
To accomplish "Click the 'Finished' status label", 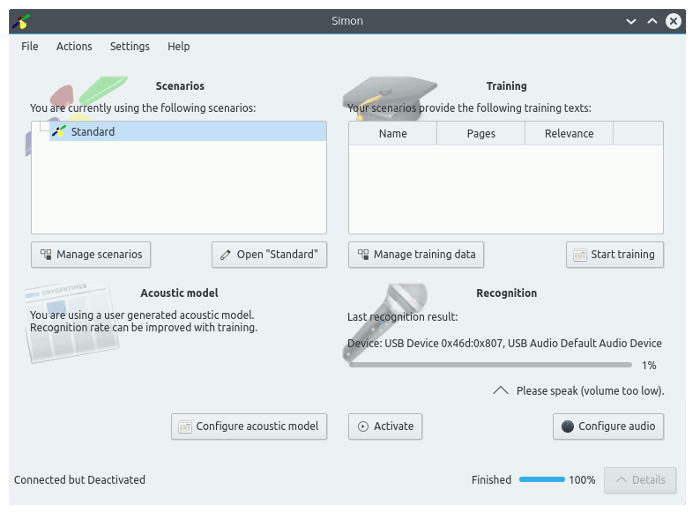I will [491, 480].
